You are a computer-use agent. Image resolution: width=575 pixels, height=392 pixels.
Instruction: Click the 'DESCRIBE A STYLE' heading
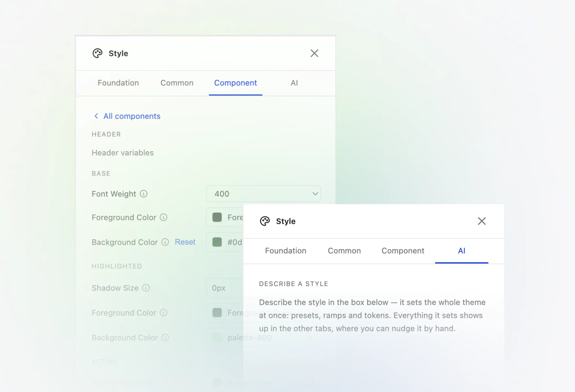(x=293, y=284)
